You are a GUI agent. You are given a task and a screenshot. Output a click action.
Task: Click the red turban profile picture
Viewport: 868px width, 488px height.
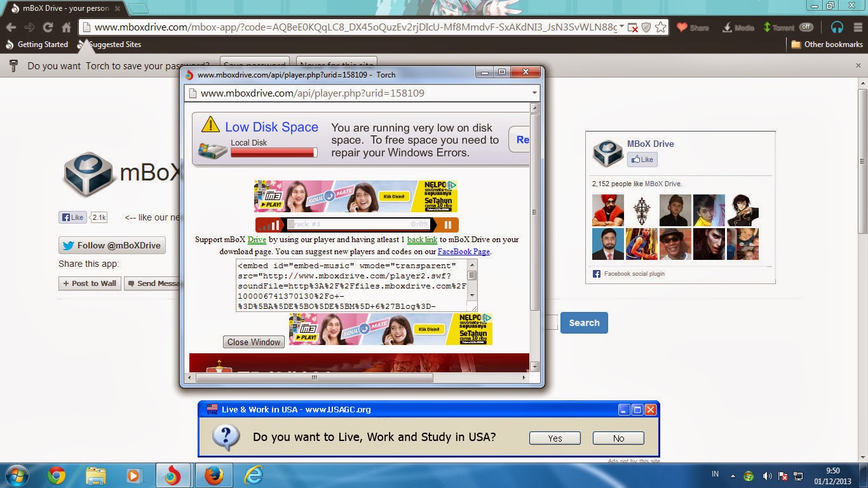pyautogui.click(x=608, y=210)
